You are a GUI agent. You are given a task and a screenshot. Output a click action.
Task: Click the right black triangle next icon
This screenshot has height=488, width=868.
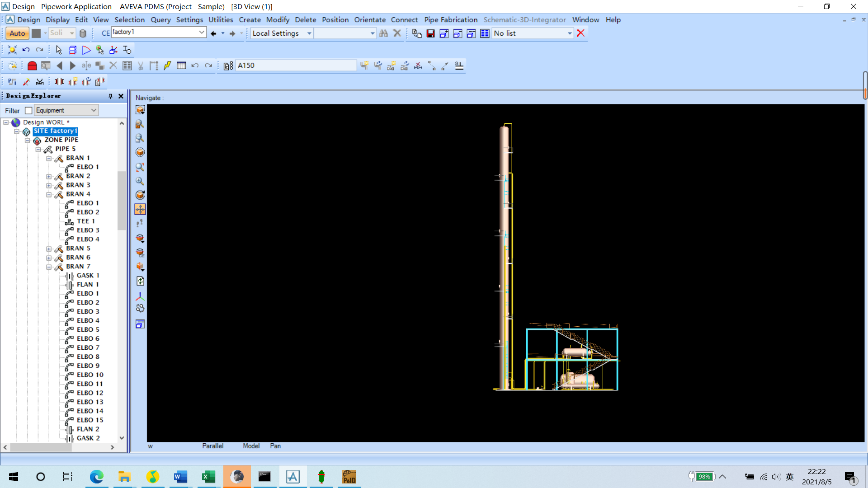[x=72, y=66]
